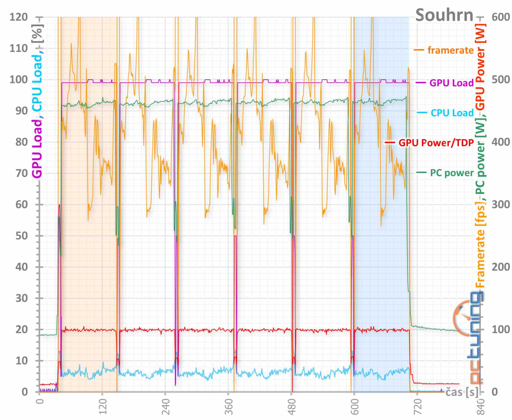Screen dimensions: 512x420
Task: Click left axis value 50
Action: tap(22, 236)
